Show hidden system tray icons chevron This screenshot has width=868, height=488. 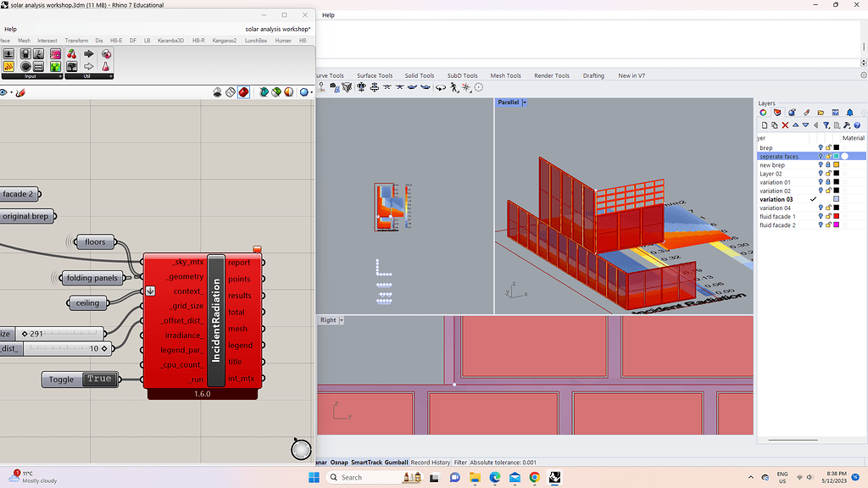(x=751, y=478)
